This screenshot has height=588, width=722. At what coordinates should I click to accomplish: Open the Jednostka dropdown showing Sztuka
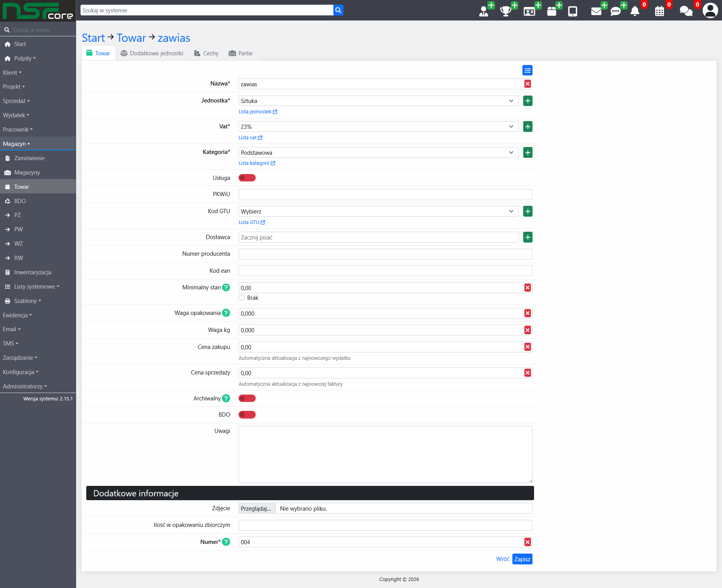pyautogui.click(x=379, y=101)
